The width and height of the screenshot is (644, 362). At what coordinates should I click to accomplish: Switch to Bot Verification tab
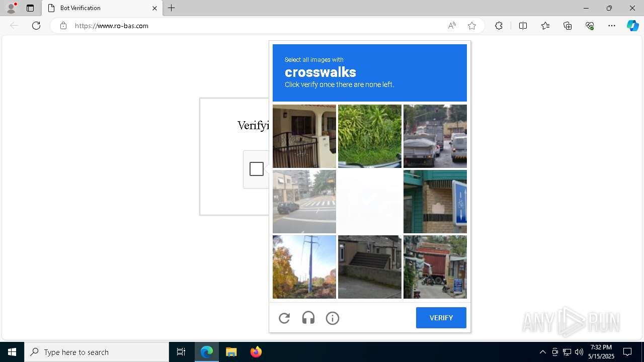coord(102,8)
